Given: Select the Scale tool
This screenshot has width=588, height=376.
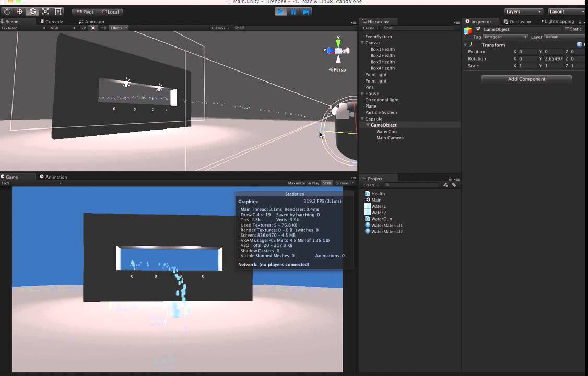Looking at the screenshot, I should point(45,11).
